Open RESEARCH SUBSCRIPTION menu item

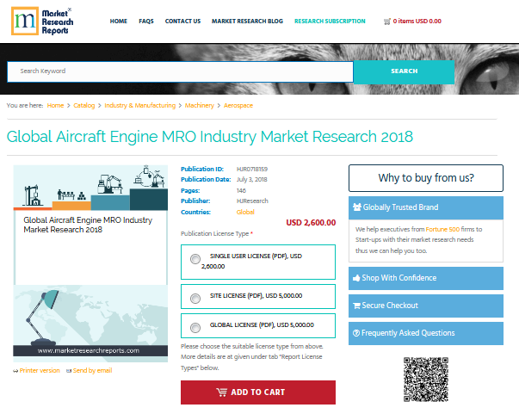(330, 22)
